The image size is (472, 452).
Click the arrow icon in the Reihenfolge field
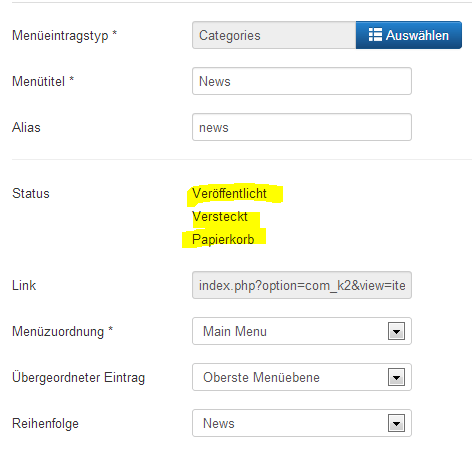coord(396,423)
